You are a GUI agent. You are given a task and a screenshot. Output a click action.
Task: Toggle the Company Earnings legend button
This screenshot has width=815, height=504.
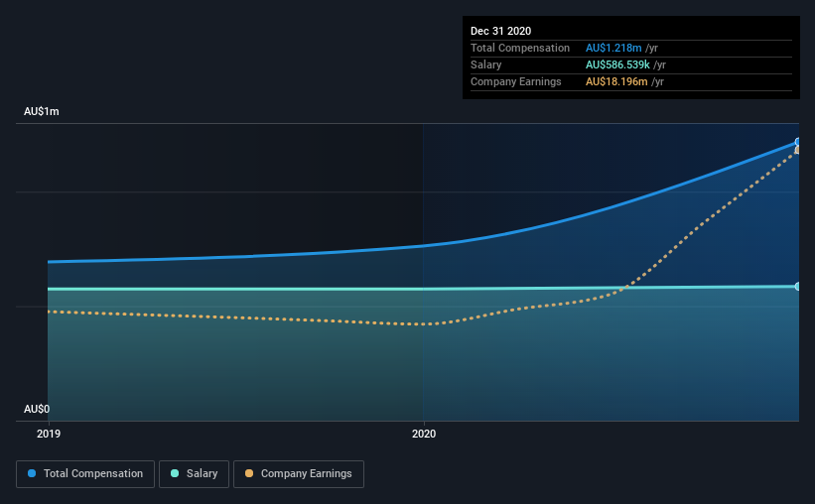click(299, 474)
